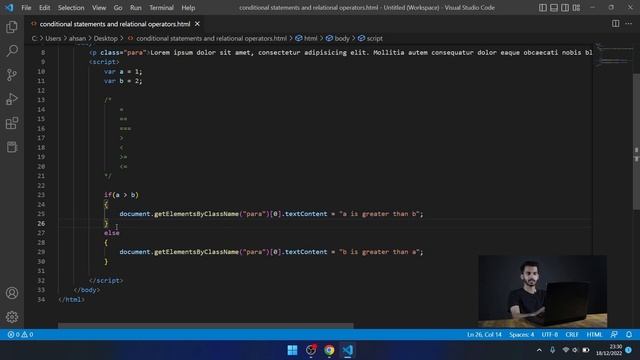
Task: Click the notifications bell icon
Action: coord(629,335)
